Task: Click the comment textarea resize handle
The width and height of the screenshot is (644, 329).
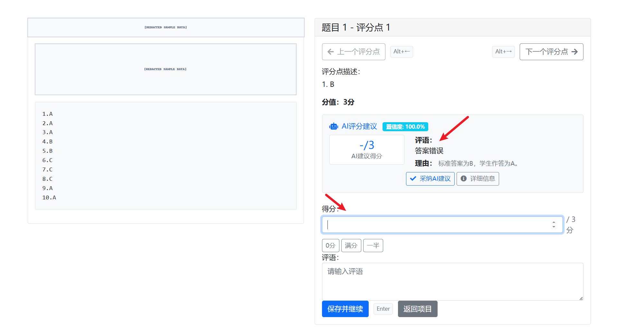Action: (581, 298)
